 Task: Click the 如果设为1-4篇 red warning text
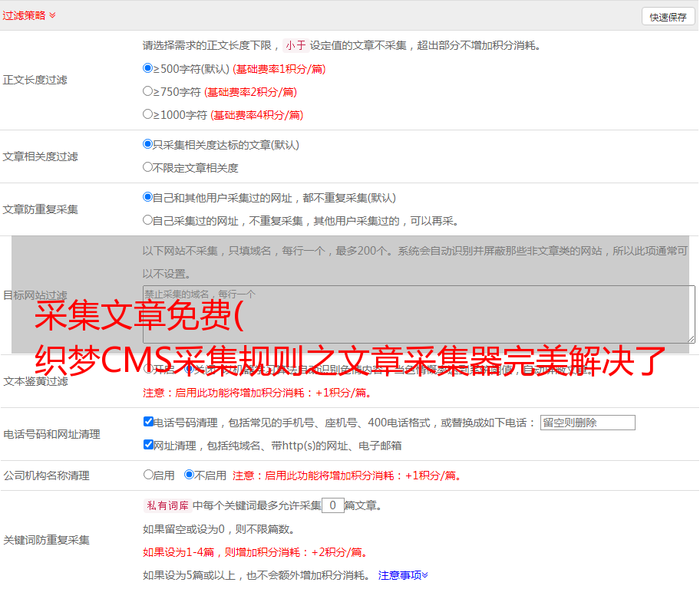256,552
